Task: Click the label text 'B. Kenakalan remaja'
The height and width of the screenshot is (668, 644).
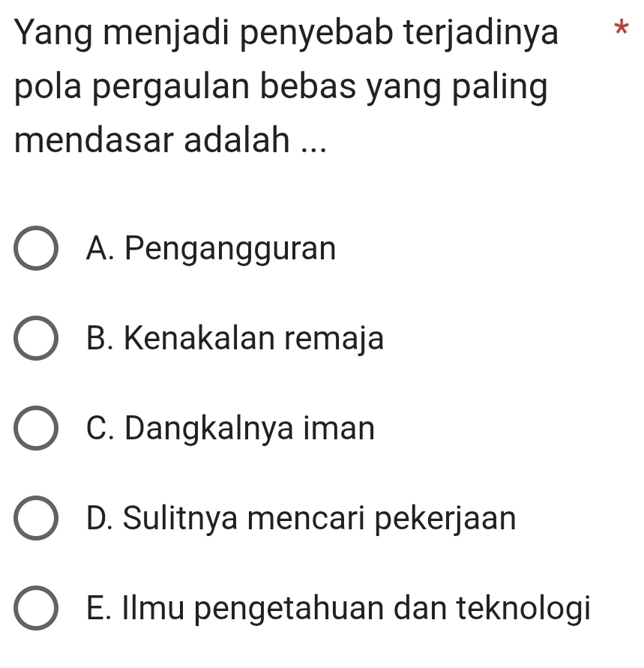Action: click(235, 339)
